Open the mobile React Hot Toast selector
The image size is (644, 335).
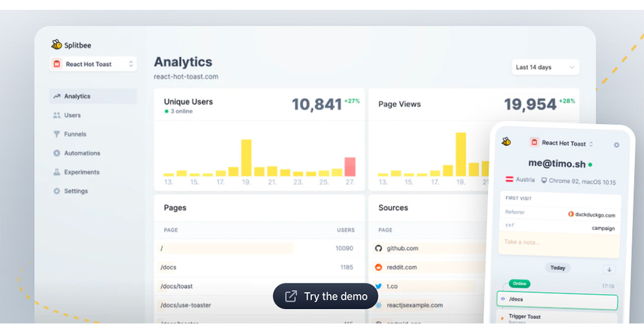click(x=563, y=143)
